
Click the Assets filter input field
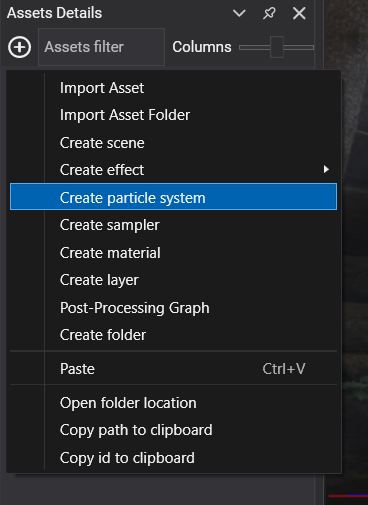tap(101, 47)
